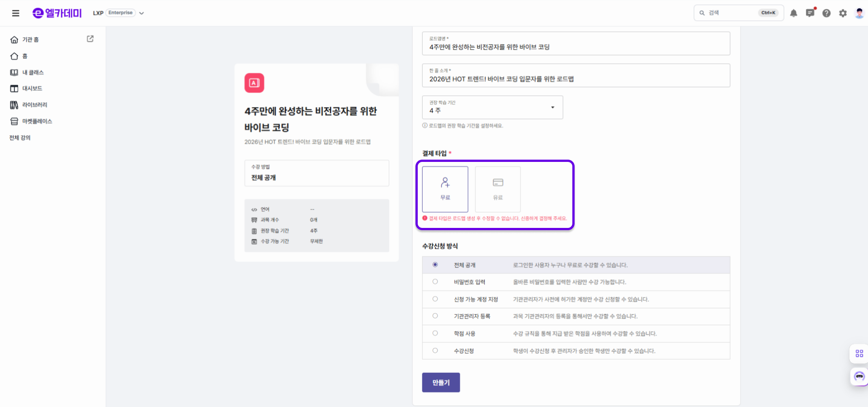
Task: Select the 기관관리자 등록 radio button
Action: [435, 316]
